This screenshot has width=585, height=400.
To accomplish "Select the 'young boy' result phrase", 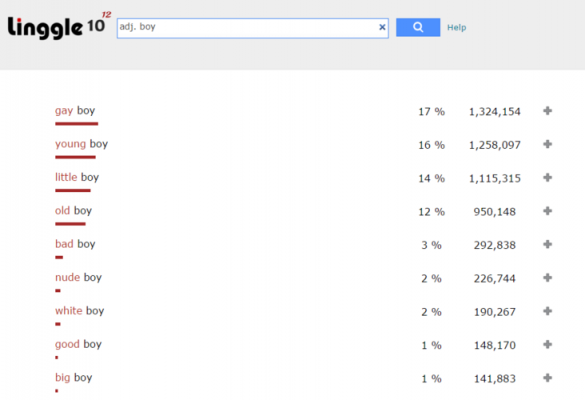I will [x=81, y=144].
